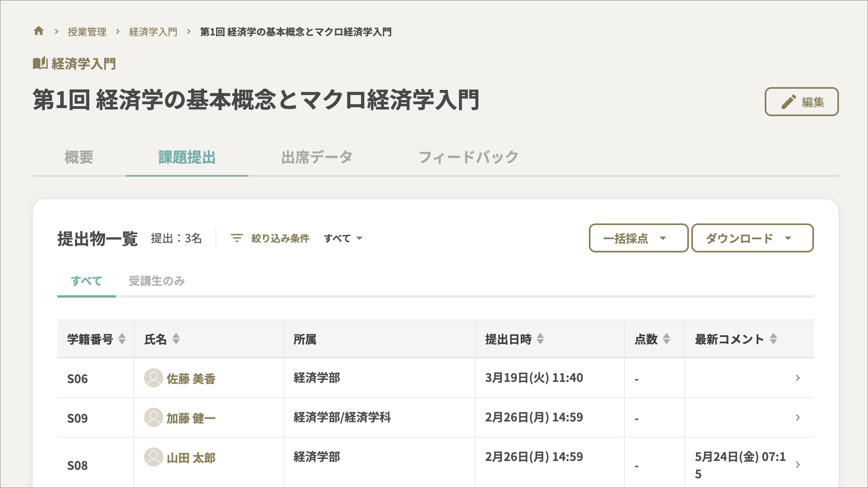Go to home via house icon
Screen dimensions: 868x488
(x=39, y=31)
